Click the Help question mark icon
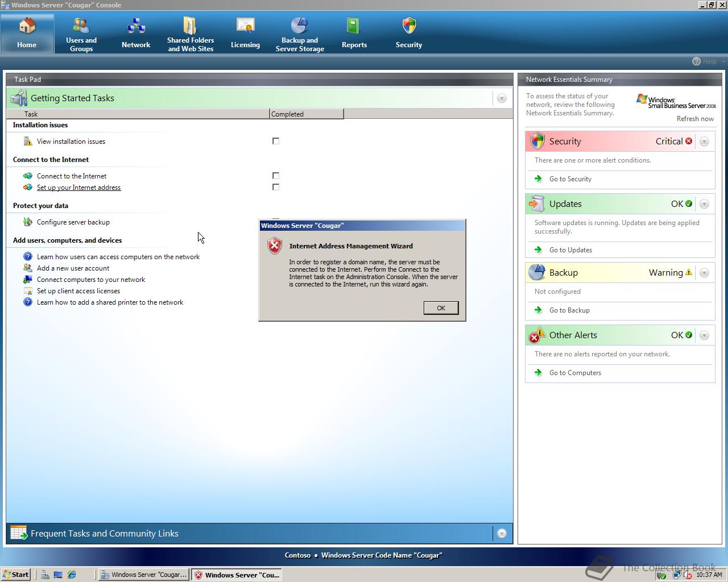The height and width of the screenshot is (582, 728). click(x=696, y=61)
